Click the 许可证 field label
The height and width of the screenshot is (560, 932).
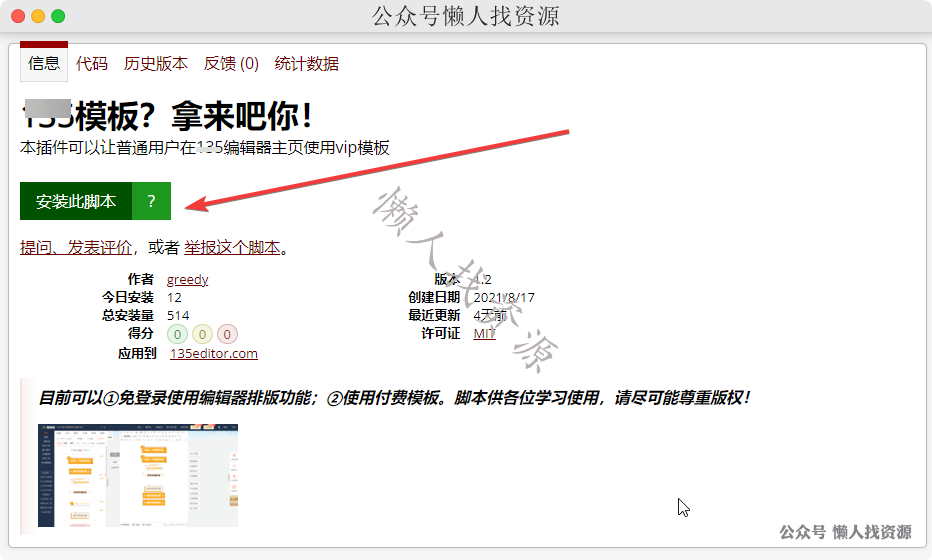[440, 334]
